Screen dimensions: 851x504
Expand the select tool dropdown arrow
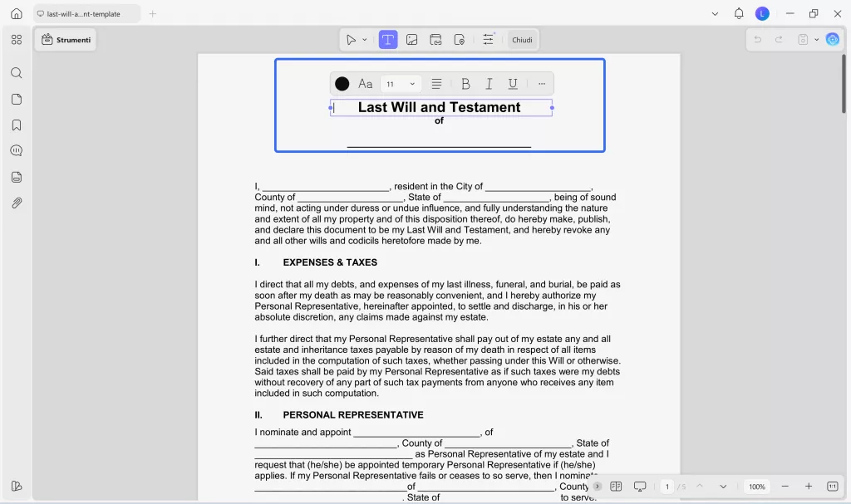point(363,39)
